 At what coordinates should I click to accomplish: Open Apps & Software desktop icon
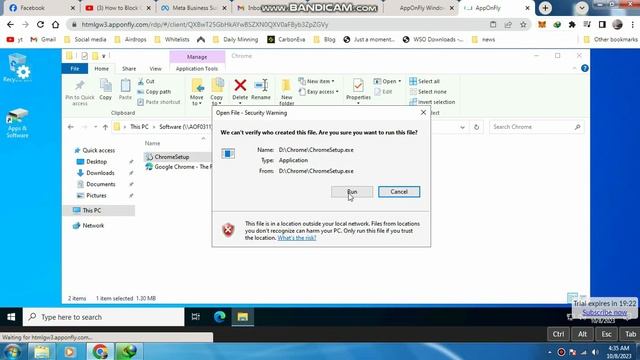tap(17, 123)
